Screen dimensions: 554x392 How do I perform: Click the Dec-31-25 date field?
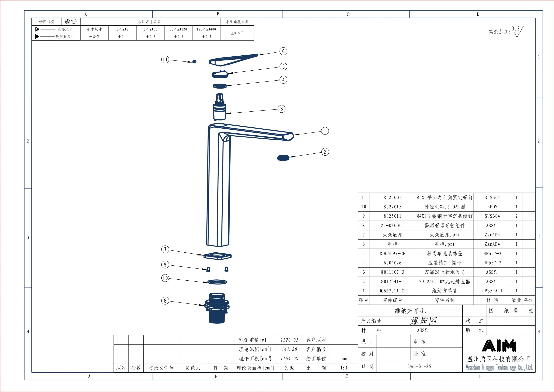419,366
